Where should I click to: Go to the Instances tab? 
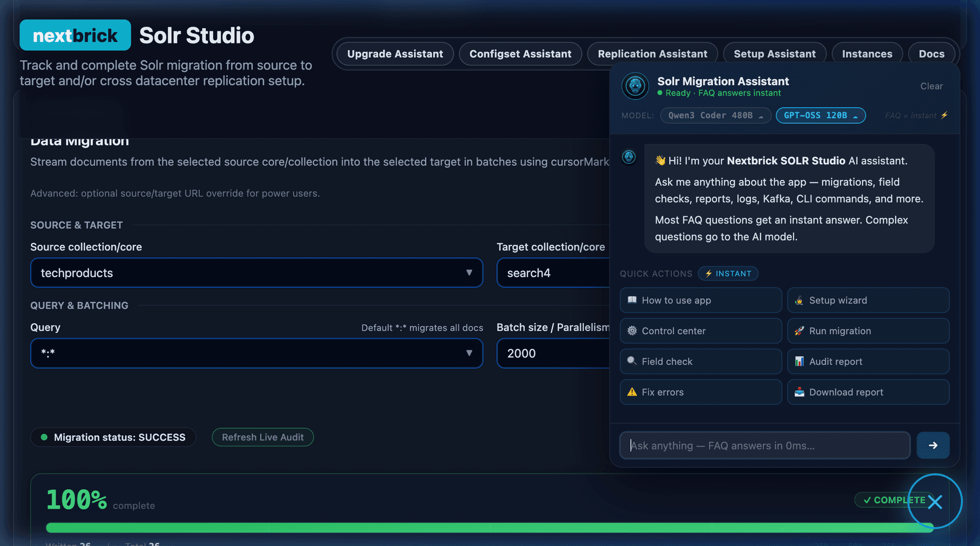(x=867, y=54)
